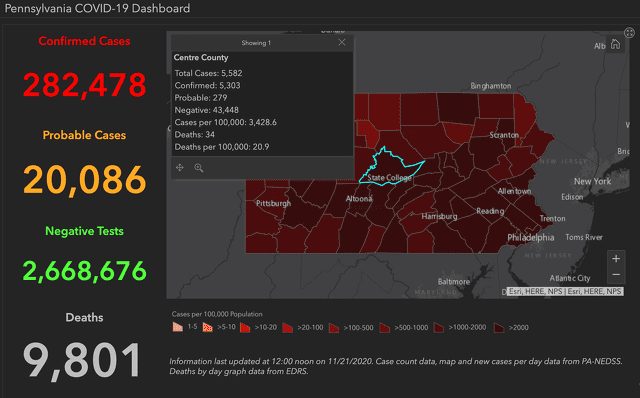Click the 1-5 legend swatch

pos(178,327)
